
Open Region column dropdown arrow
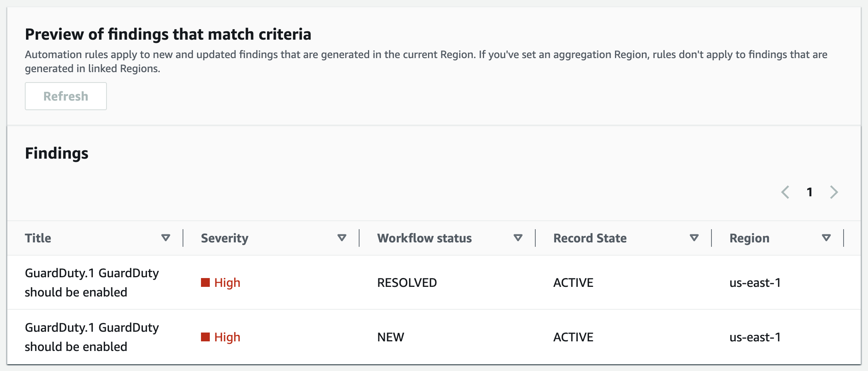click(826, 238)
